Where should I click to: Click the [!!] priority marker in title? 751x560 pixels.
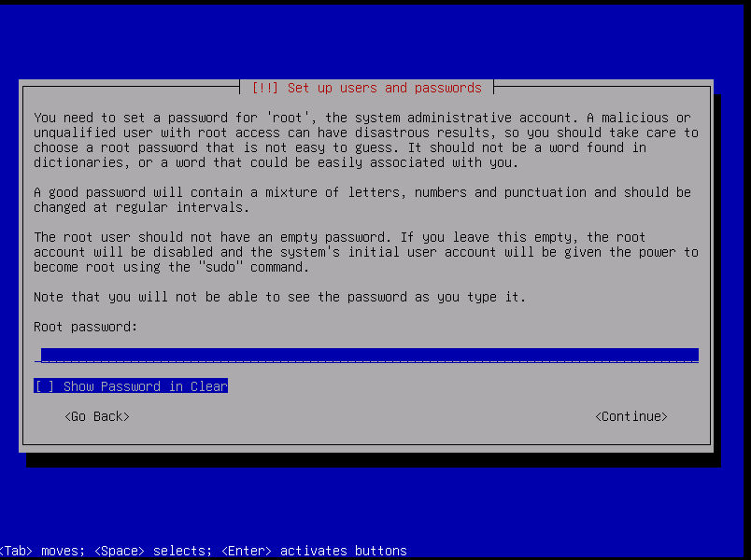tap(266, 88)
